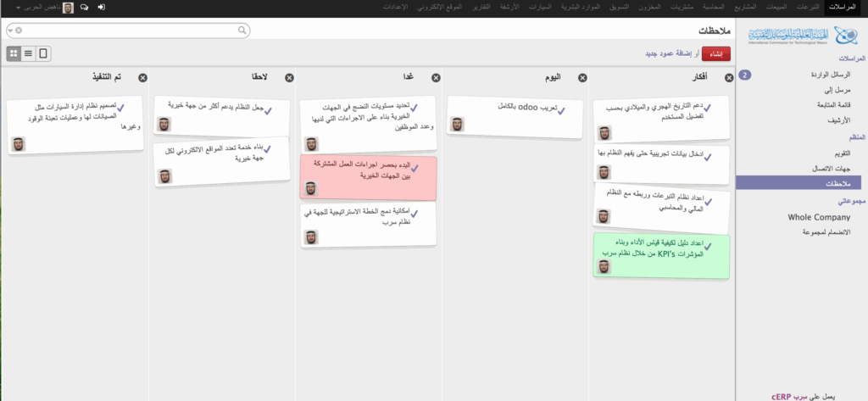The image size is (868, 401).
Task: Open the التقارير top menu
Action: point(481,7)
